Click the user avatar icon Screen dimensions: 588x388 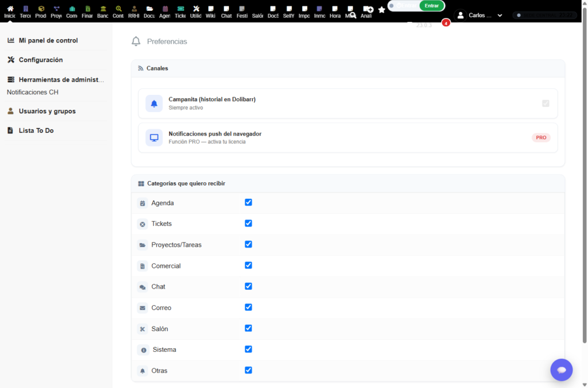[x=461, y=16]
